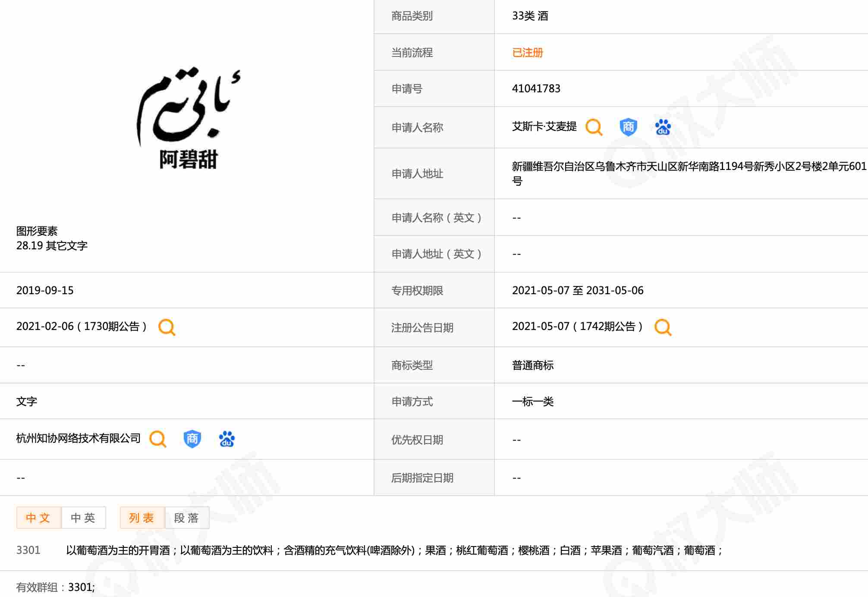Switch to 中英 bilingual toggle

83,518
